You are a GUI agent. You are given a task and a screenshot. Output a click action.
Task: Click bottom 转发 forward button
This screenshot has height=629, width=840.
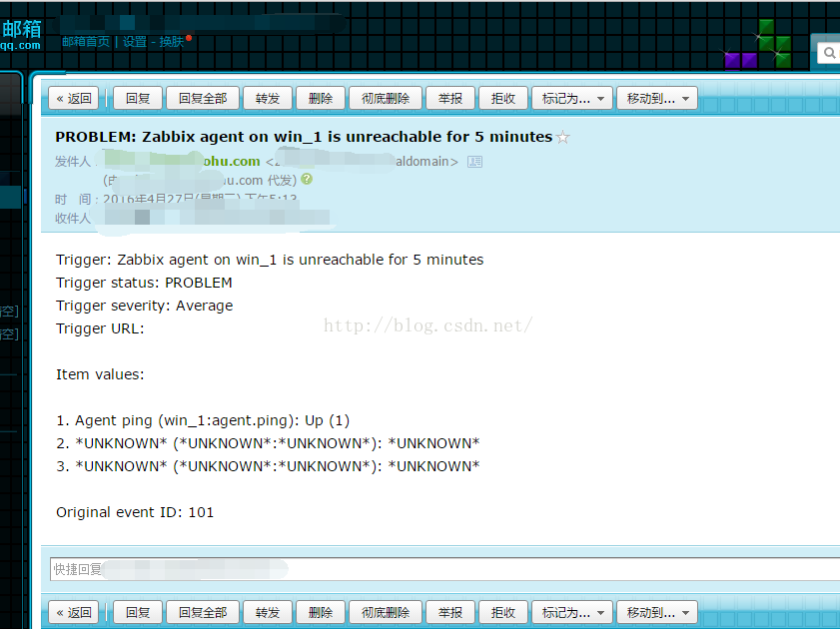[x=268, y=612]
